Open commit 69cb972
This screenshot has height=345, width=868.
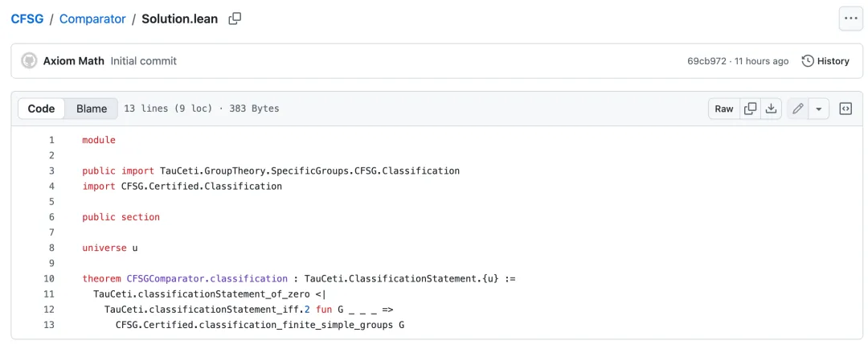[x=706, y=61]
